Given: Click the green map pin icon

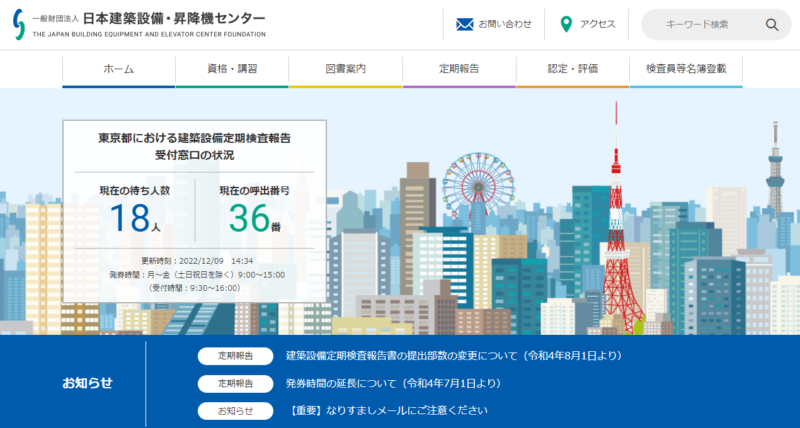Looking at the screenshot, I should click(x=566, y=24).
